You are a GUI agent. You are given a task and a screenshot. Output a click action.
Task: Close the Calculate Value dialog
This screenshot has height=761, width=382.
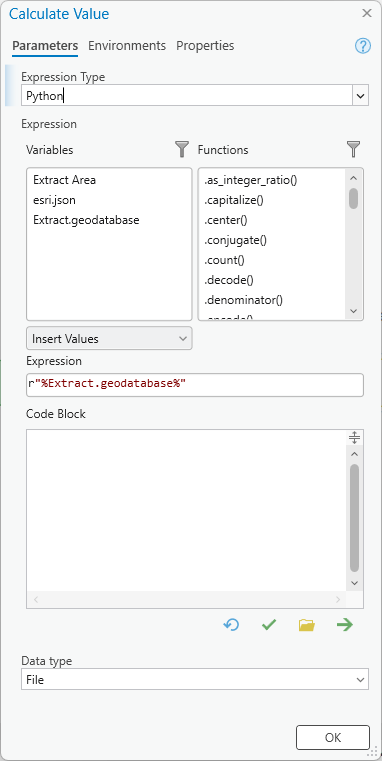pos(367,13)
